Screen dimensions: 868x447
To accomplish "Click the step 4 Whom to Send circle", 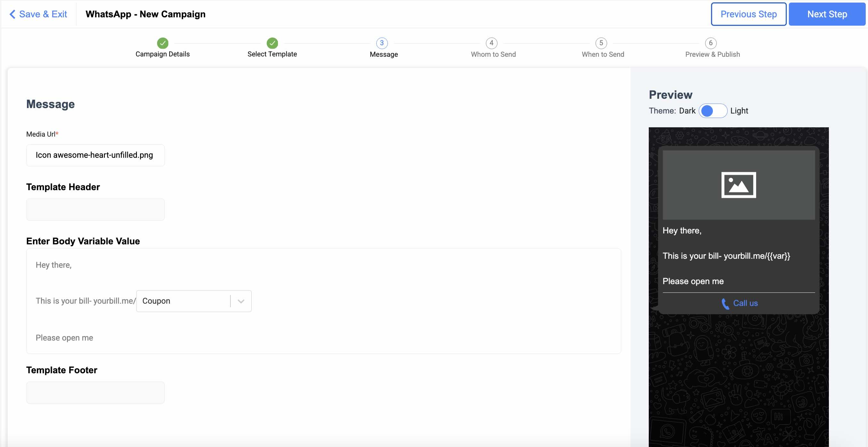I will [491, 43].
